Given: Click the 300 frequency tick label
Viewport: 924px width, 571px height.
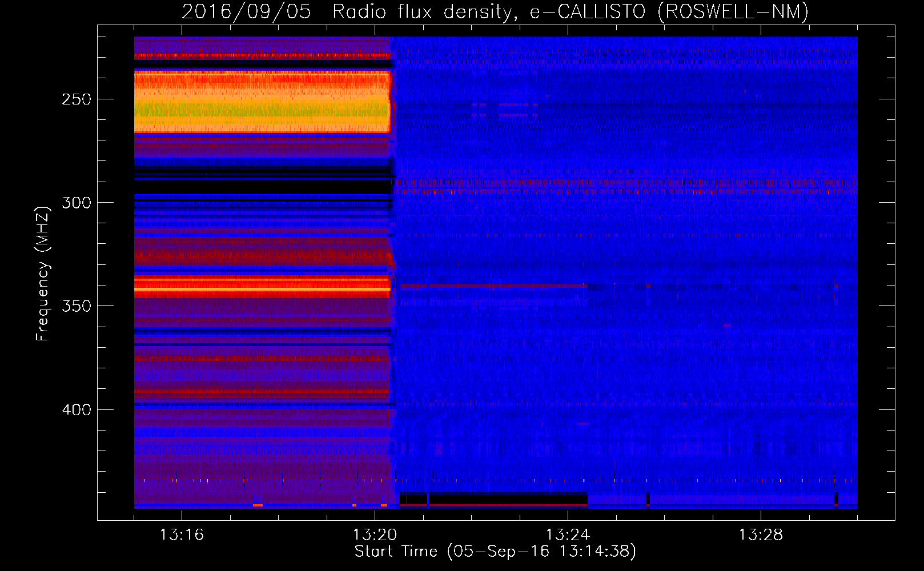Looking at the screenshot, I should [x=77, y=203].
